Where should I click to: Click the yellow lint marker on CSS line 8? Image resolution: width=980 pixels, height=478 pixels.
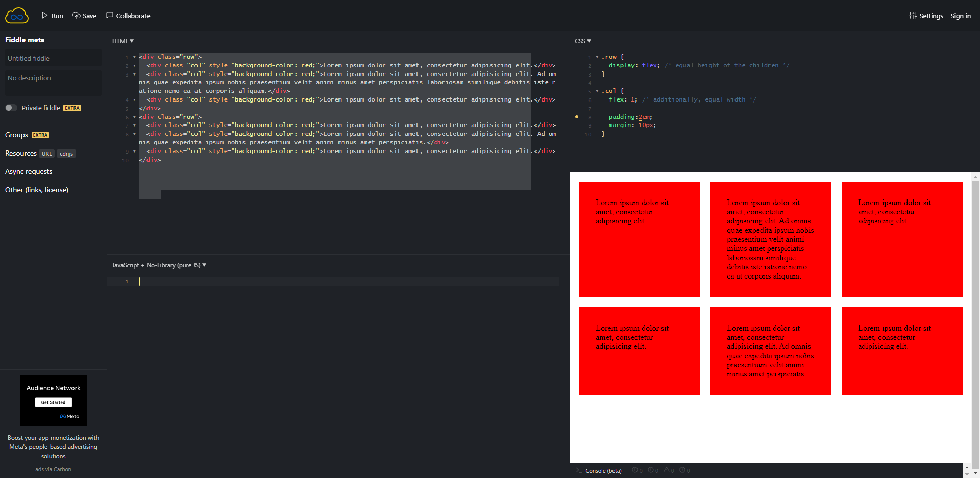577,117
